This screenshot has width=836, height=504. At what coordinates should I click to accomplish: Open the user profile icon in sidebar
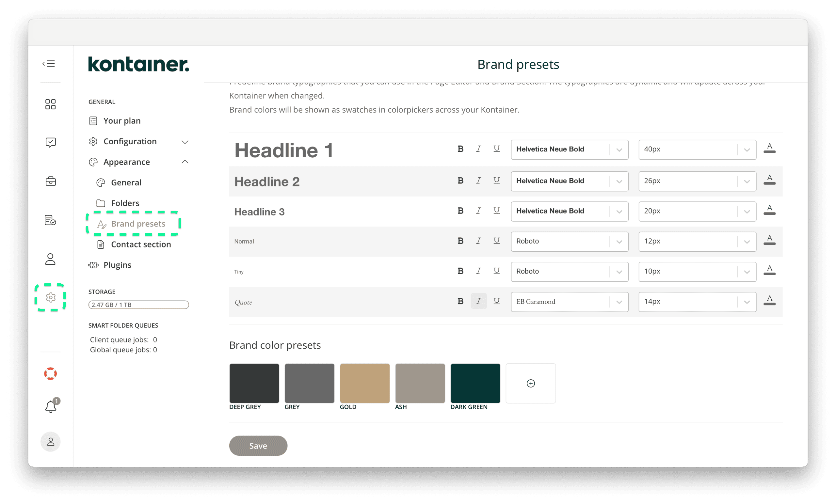(x=50, y=259)
